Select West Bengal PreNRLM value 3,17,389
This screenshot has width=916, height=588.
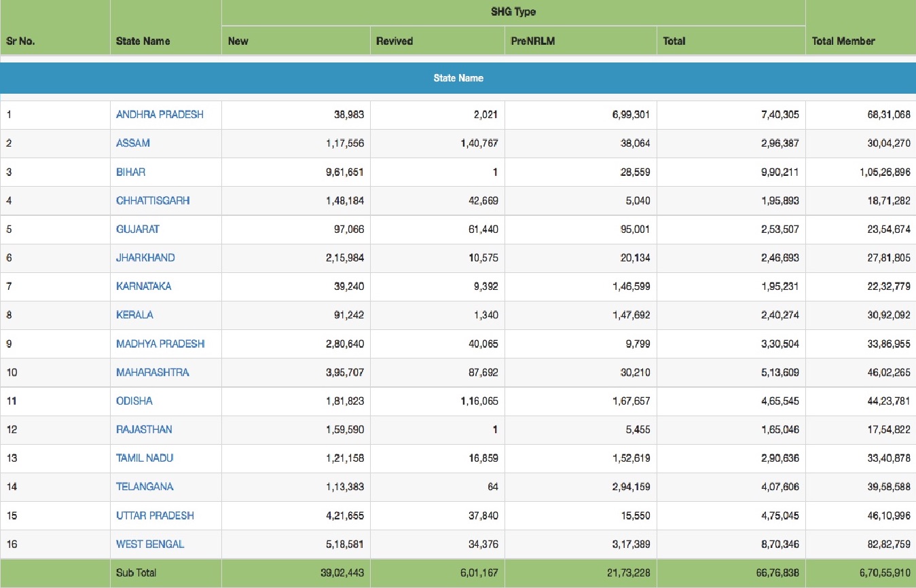[x=631, y=545]
